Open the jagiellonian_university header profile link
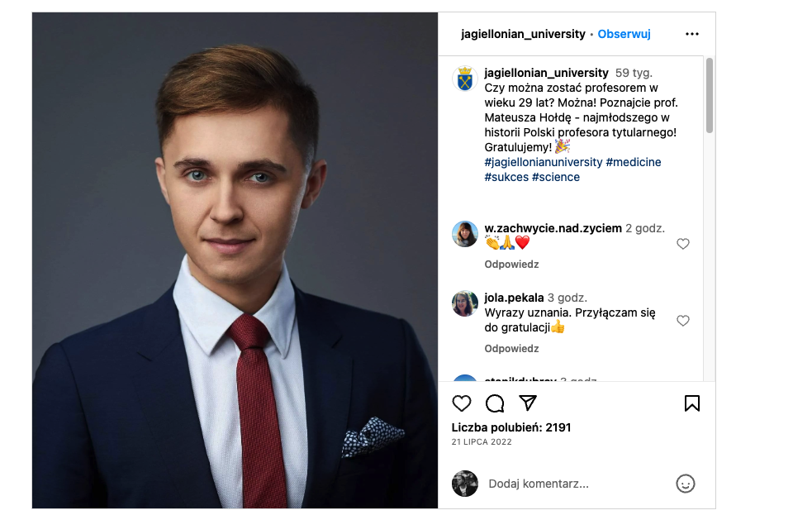 click(524, 34)
